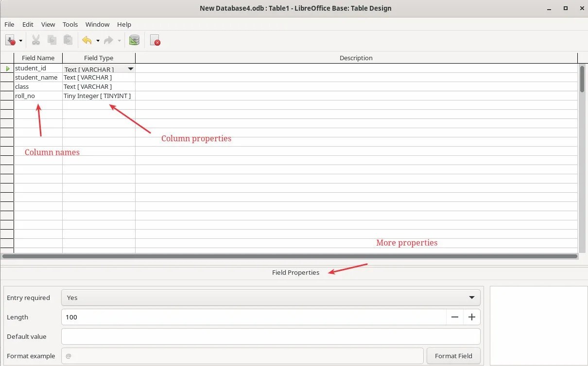Click the green row indicator beside student_id
This screenshot has width=588, height=366.
tap(7, 68)
